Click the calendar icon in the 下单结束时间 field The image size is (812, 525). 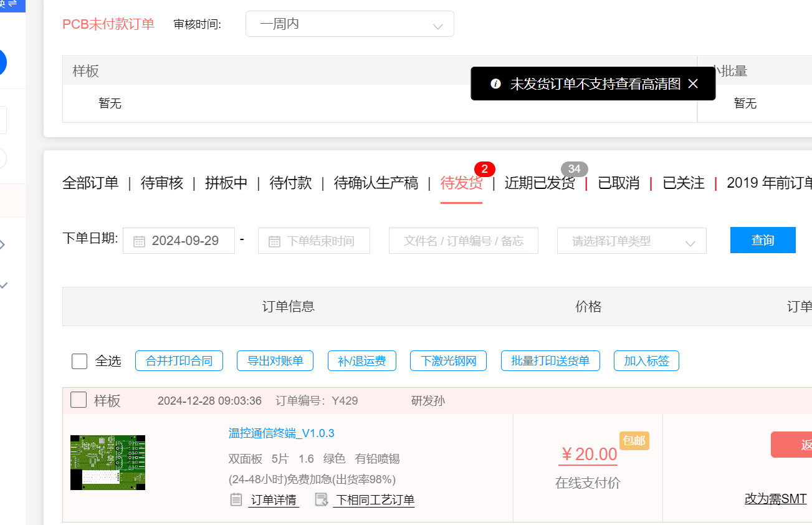tap(274, 241)
